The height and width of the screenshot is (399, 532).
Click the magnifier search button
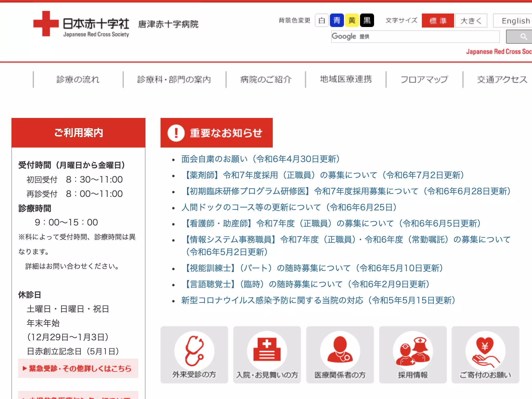click(519, 37)
